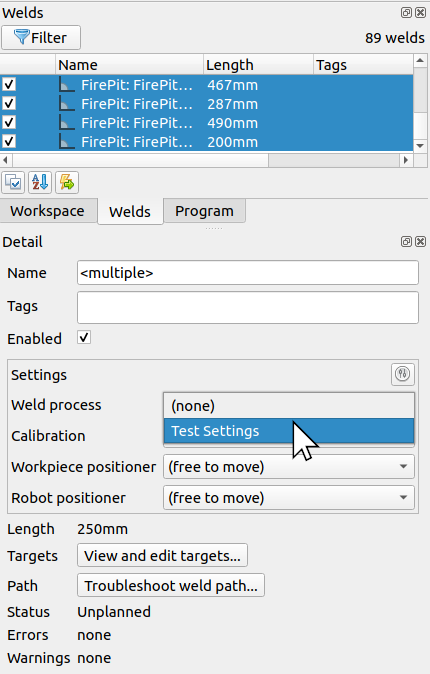Toggle the Enabled checkbox in Detail
This screenshot has width=430, height=674.
click(84, 337)
